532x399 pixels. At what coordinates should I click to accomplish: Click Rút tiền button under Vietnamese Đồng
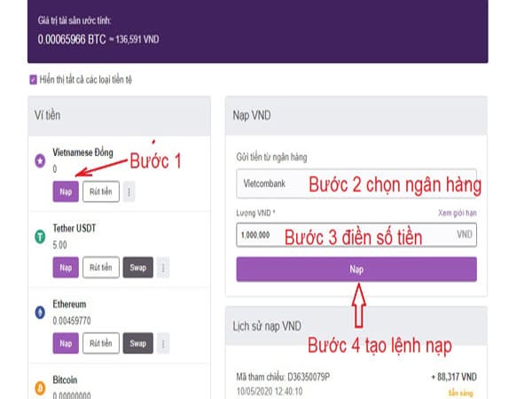click(x=101, y=192)
